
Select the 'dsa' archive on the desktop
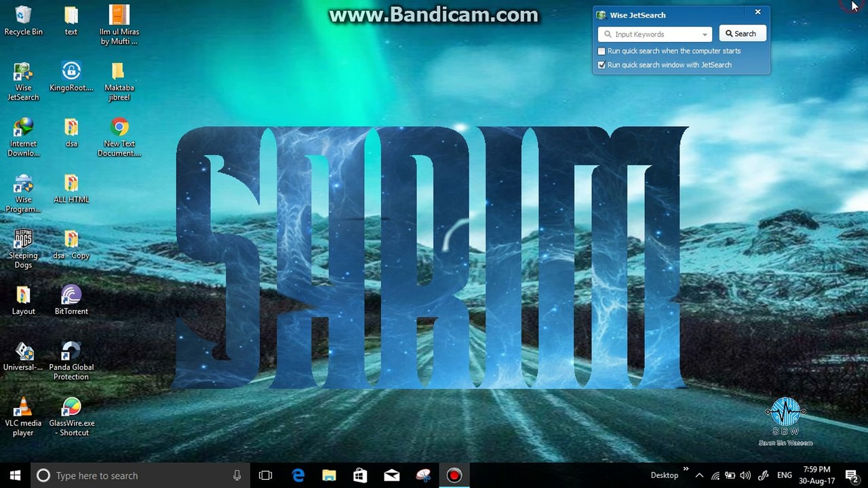tap(71, 132)
